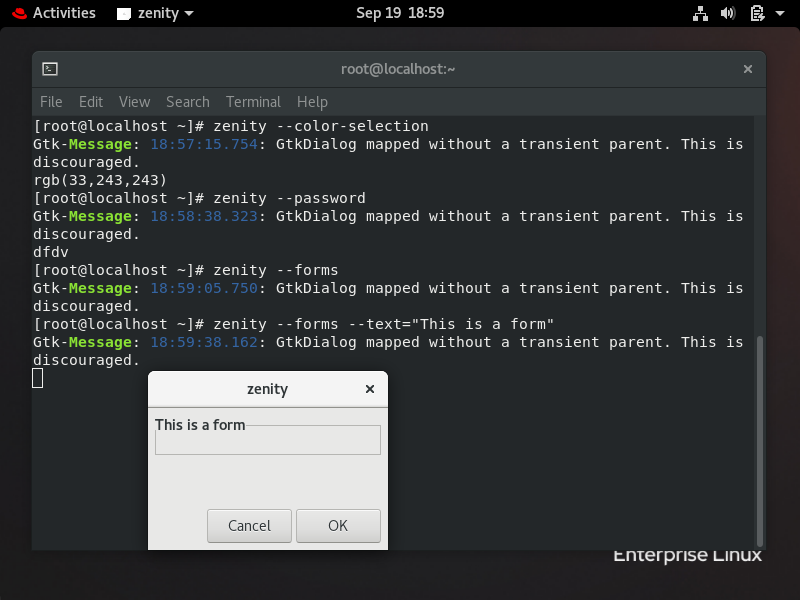Open the system status menu chevron
The width and height of the screenshot is (800, 600).
[780, 13]
